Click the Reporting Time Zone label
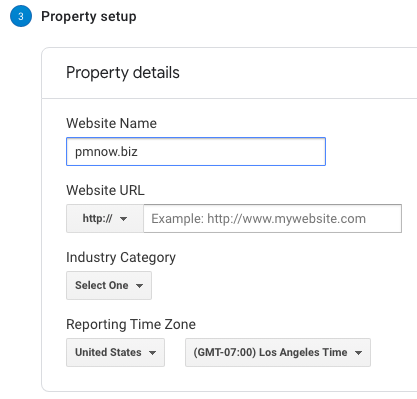The width and height of the screenshot is (417, 399). pyautogui.click(x=131, y=324)
